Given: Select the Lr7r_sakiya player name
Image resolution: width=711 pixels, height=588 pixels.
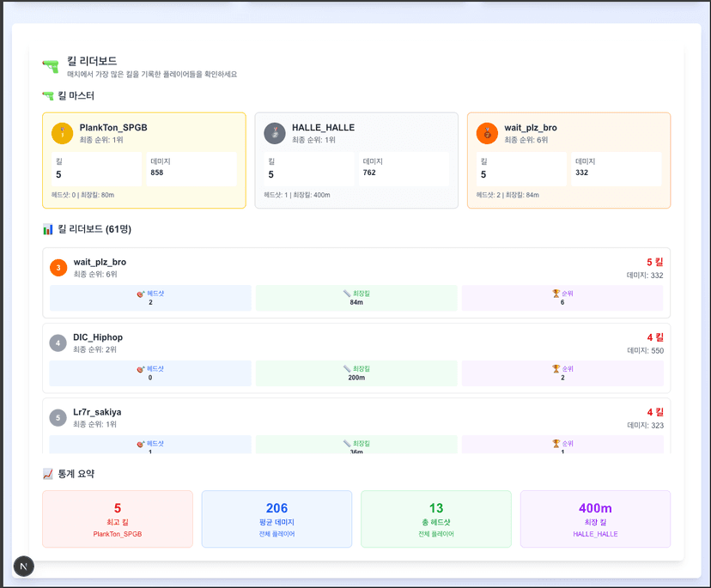Looking at the screenshot, I should click(97, 412).
